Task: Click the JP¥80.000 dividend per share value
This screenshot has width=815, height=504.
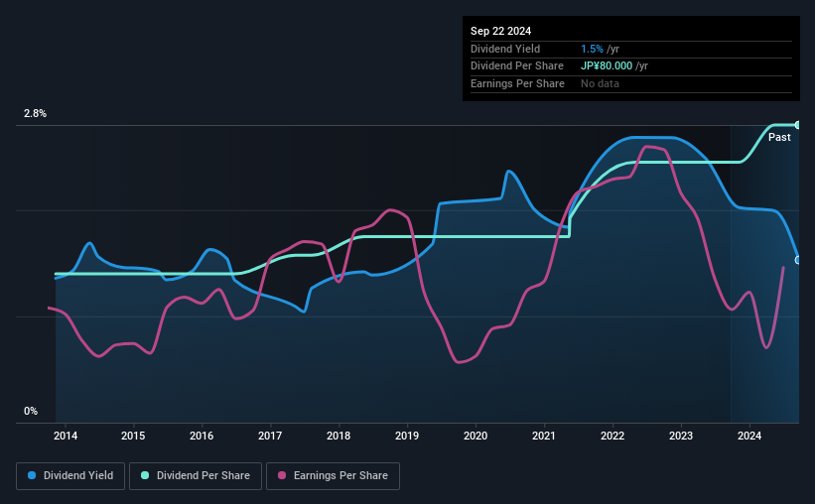Action: point(607,66)
